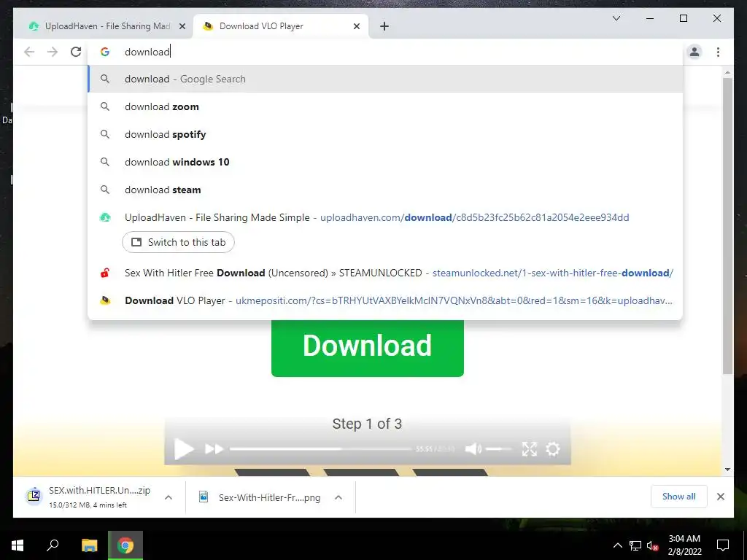
Task: Open the Windows notification center
Action: [x=723, y=545]
